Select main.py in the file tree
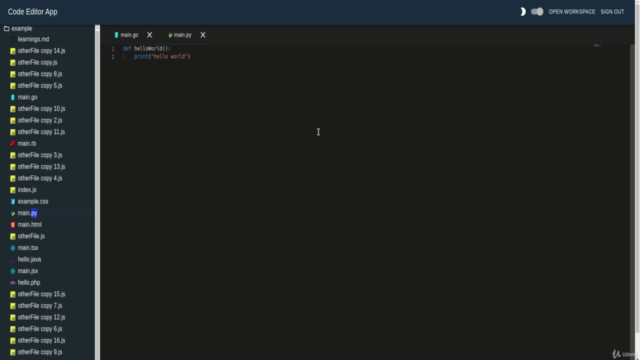The image size is (640, 360). 27,213
